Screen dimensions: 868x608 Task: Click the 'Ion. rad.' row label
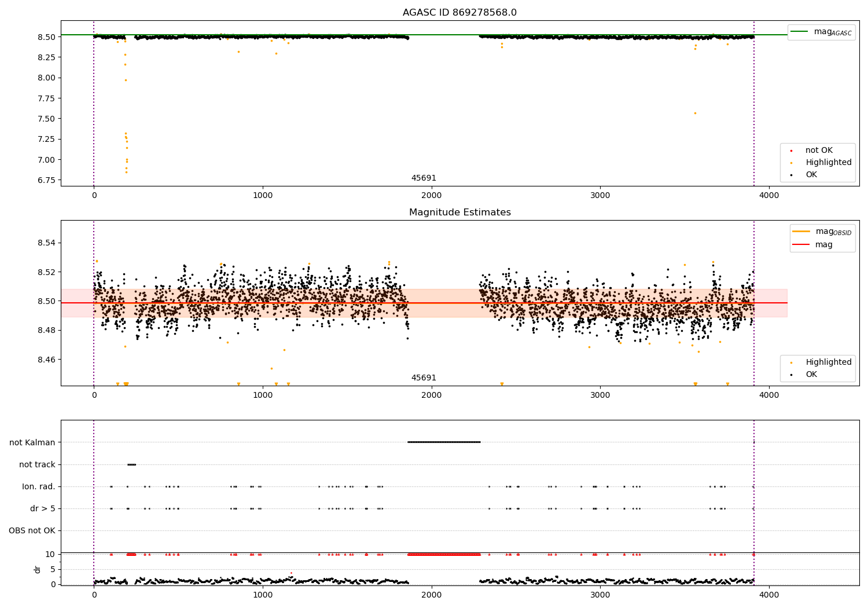click(39, 486)
